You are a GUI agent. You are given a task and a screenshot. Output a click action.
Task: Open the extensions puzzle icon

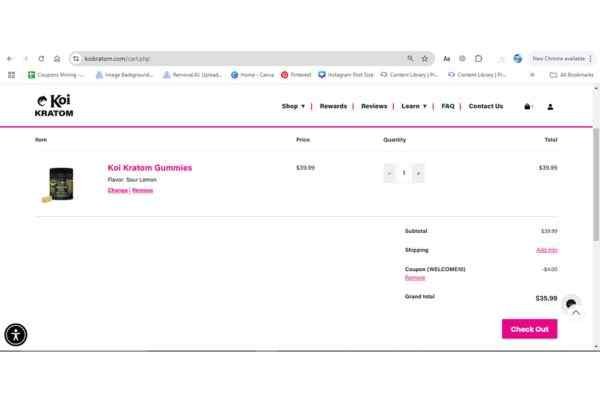[478, 59]
